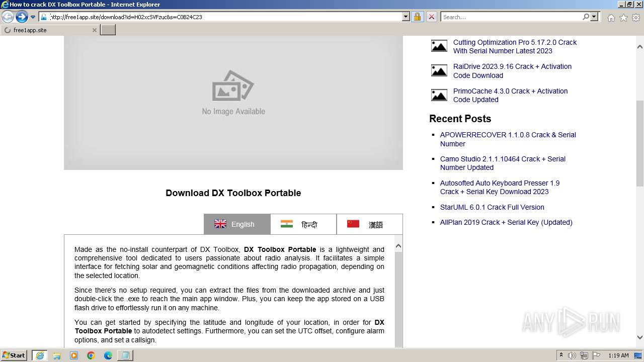Open AllPlan 2019 Crack link

click(x=506, y=222)
